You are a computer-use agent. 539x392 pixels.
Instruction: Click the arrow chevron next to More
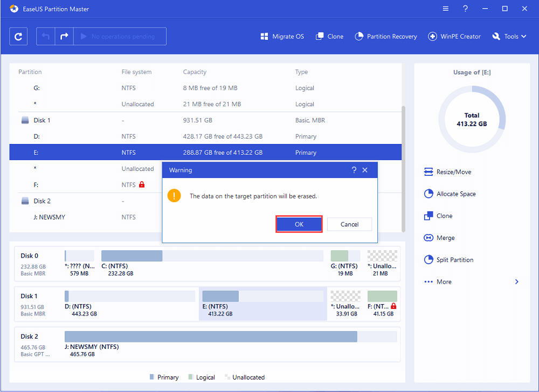coord(517,282)
